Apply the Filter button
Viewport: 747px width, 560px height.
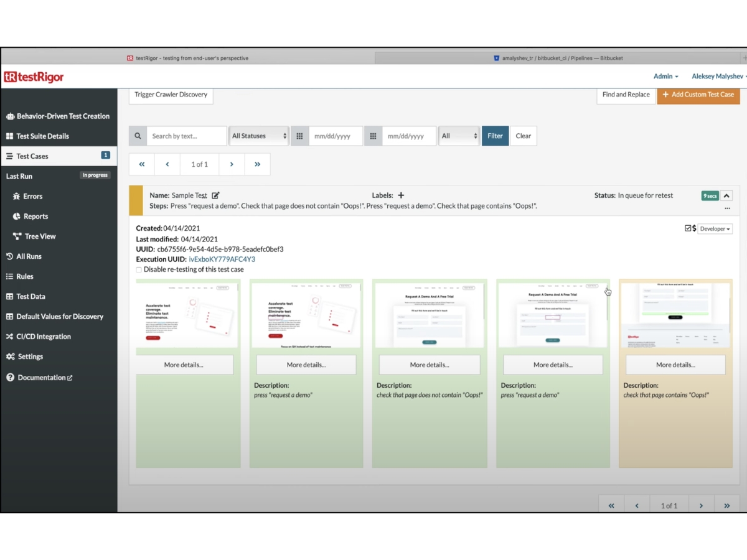tap(495, 136)
